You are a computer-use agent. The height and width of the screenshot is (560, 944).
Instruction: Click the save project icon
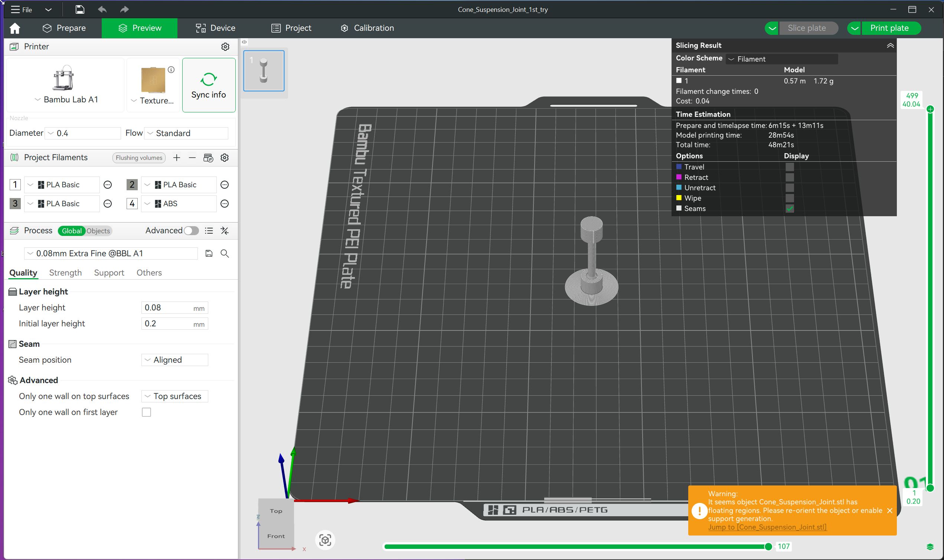[80, 9]
